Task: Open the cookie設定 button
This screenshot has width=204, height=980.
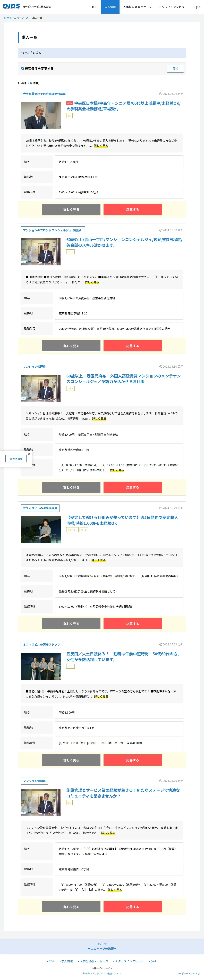Action: point(16,459)
